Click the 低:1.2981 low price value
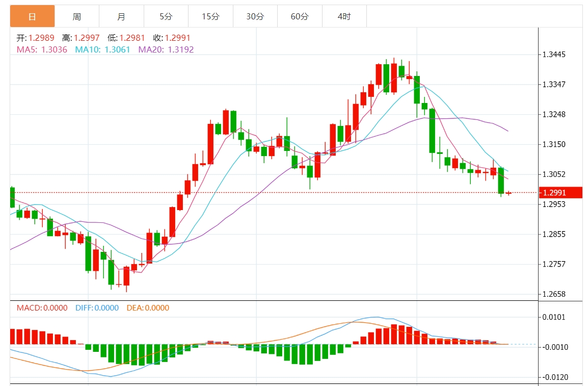The image size is (588, 386). [126, 38]
